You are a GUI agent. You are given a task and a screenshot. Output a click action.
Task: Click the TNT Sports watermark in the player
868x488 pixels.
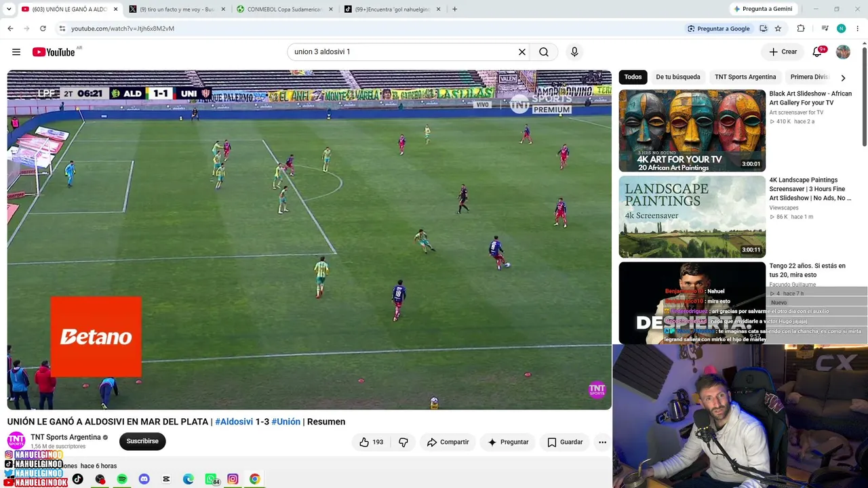[597, 390]
